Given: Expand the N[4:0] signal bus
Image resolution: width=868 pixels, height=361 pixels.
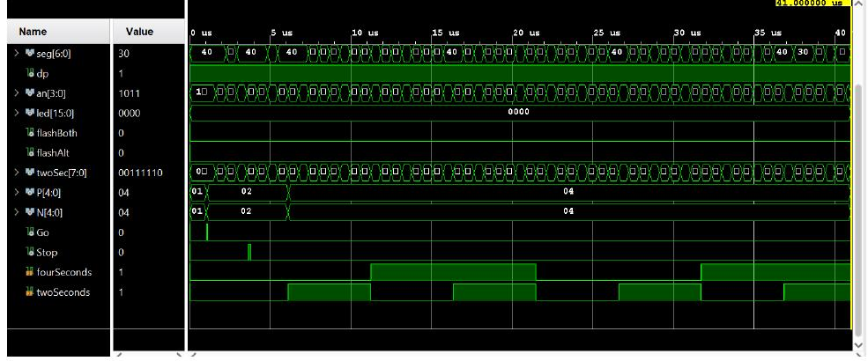Looking at the screenshot, I should coord(17,213).
